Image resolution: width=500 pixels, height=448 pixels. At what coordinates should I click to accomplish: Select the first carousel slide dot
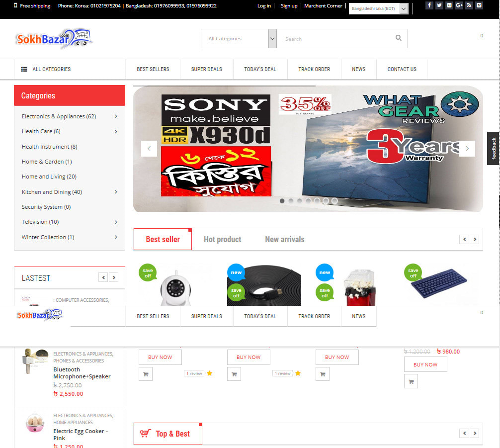tap(282, 201)
